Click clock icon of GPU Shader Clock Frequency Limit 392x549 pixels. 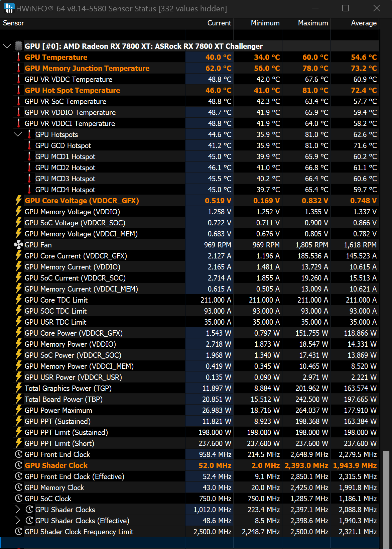click(x=19, y=531)
